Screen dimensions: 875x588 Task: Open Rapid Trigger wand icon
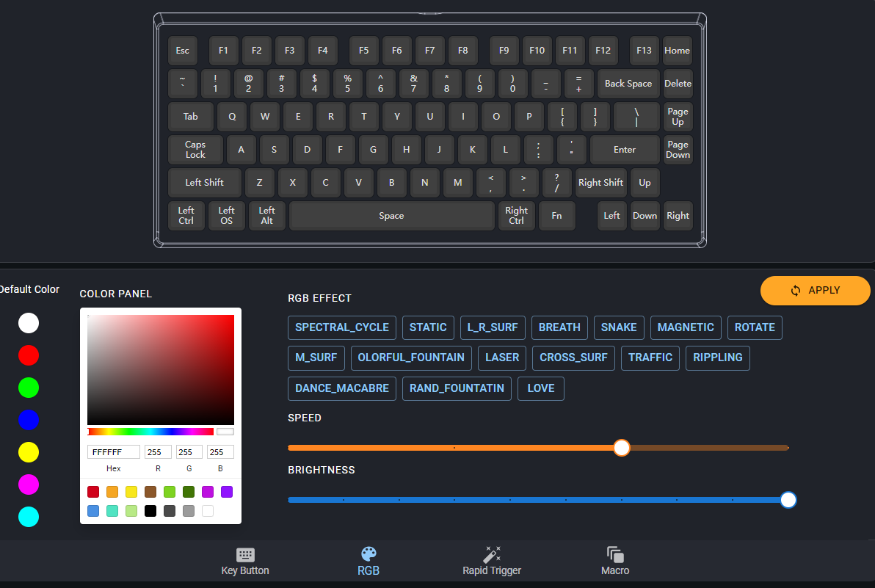pyautogui.click(x=492, y=555)
